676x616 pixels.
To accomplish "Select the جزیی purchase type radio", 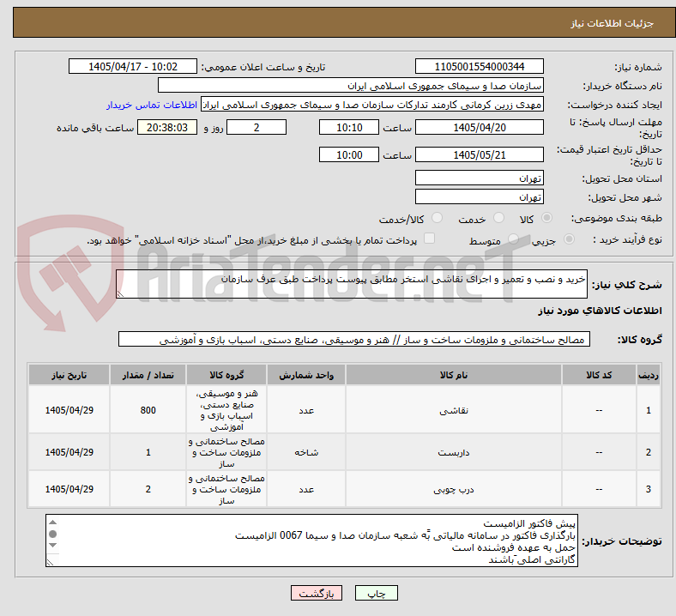I will [x=569, y=239].
